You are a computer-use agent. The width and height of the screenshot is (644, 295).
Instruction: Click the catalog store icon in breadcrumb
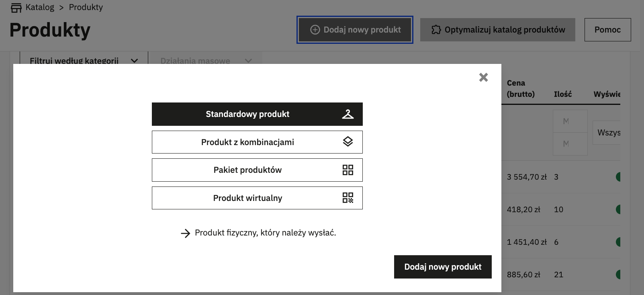16,8
